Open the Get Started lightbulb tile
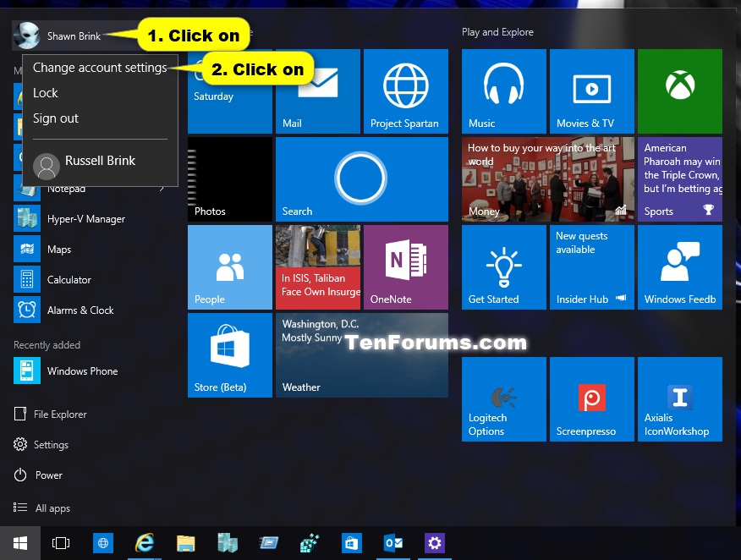The image size is (741, 560). (503, 267)
